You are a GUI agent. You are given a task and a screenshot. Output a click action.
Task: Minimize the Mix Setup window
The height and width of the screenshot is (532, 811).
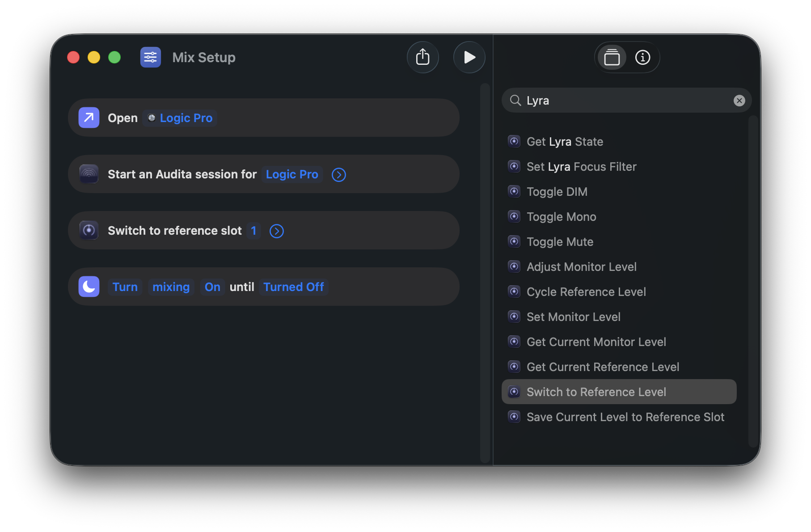point(94,57)
